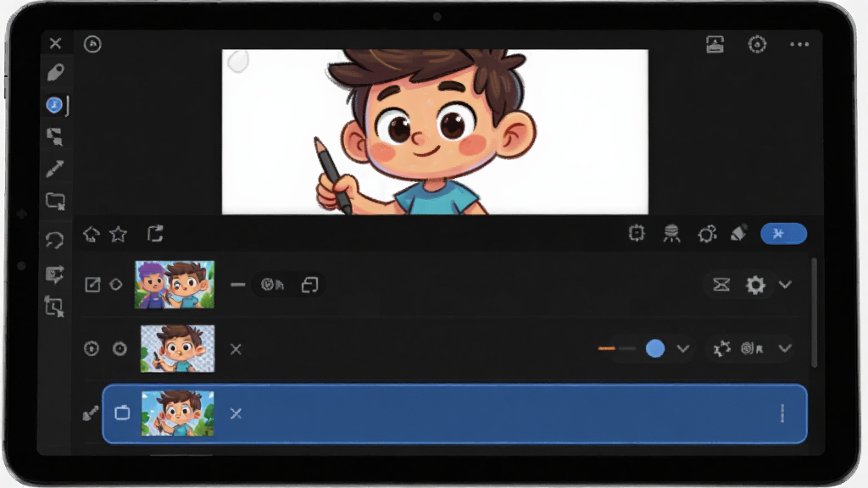
Task: Click the chip square icon in layer toolbar
Action: (x=637, y=234)
